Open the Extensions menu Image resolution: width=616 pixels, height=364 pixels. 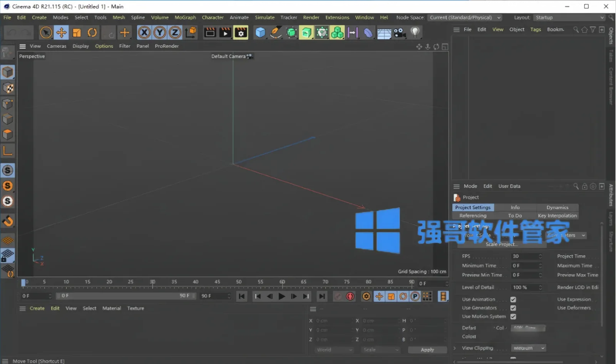(x=337, y=18)
